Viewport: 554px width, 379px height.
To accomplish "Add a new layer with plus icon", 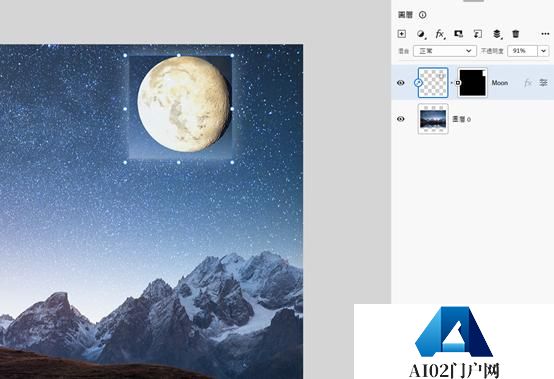I will [x=402, y=34].
